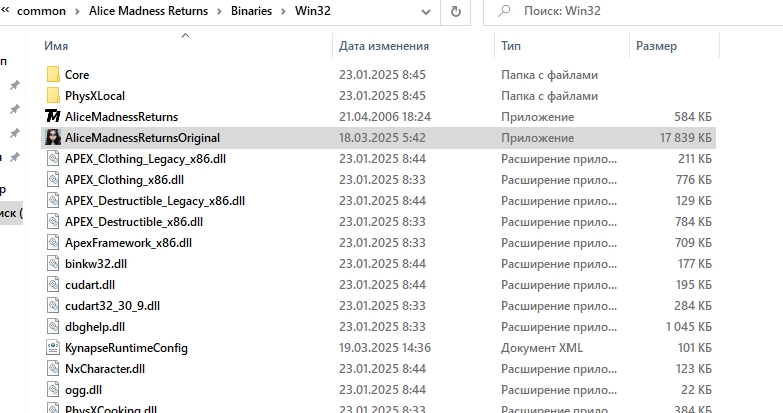Image resolution: width=783 pixels, height=413 pixels.
Task: Select the PhysXLocal folder name
Action: coord(95,96)
